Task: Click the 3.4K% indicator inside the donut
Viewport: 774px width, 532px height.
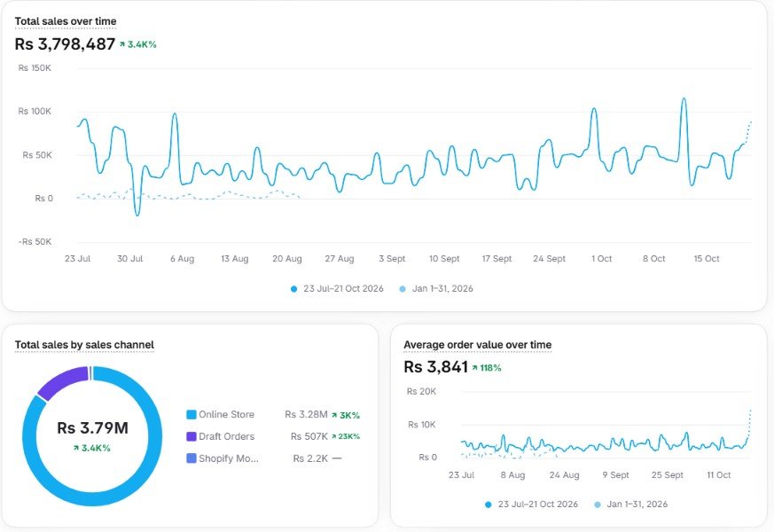Action: [x=92, y=448]
